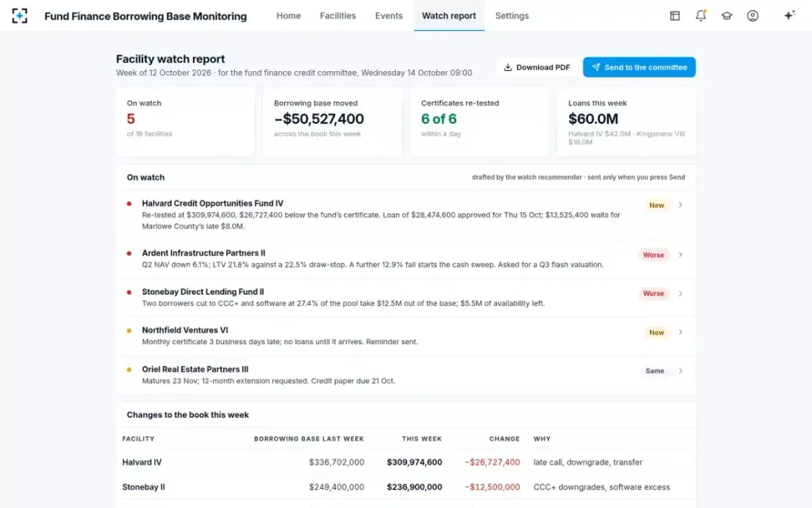Click the Oriel maturity extension description

(x=269, y=381)
